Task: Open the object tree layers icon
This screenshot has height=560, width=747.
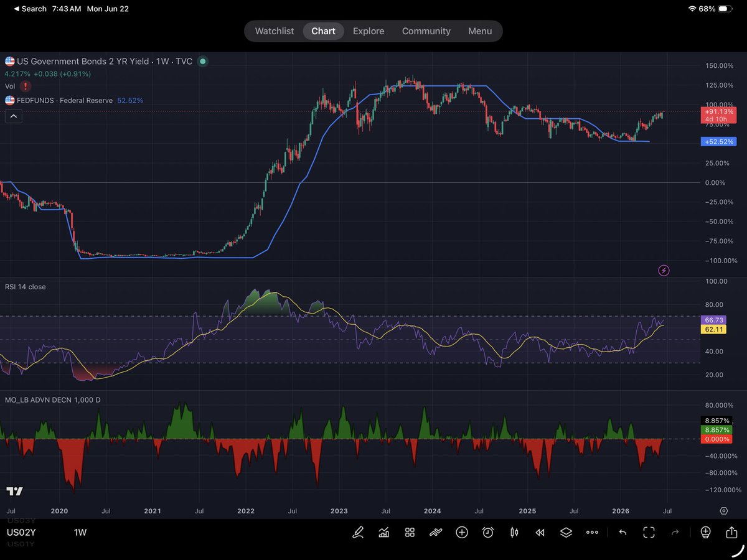Action: click(x=565, y=532)
